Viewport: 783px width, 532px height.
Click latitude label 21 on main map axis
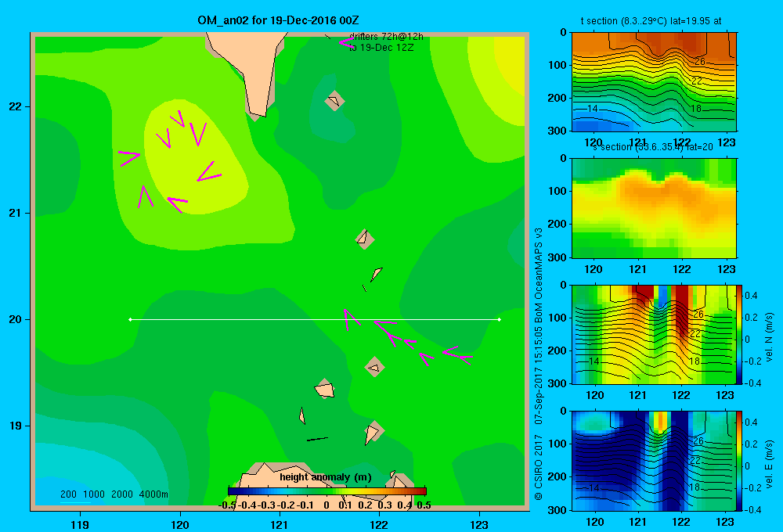pyautogui.click(x=16, y=213)
